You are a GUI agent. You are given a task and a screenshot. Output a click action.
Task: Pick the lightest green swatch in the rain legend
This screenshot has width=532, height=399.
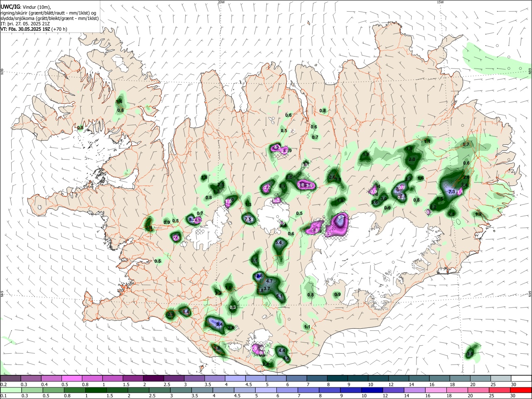coord(10,390)
